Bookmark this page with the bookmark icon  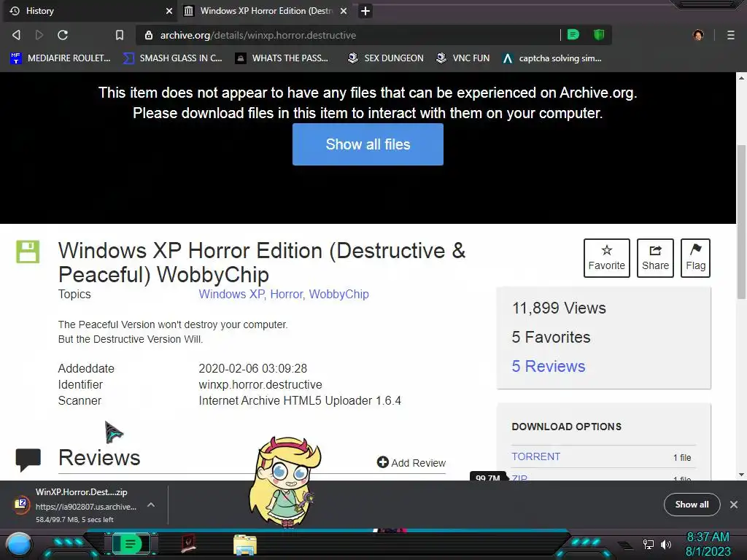pos(120,35)
